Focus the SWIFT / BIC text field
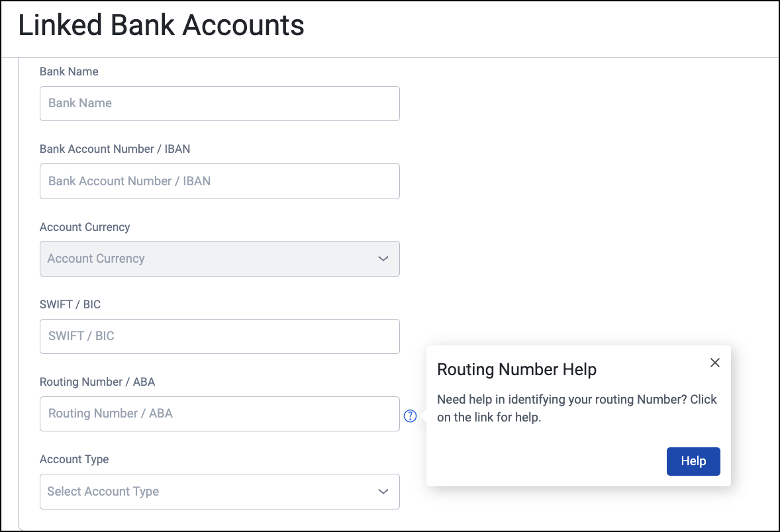The width and height of the screenshot is (780, 532). (219, 336)
